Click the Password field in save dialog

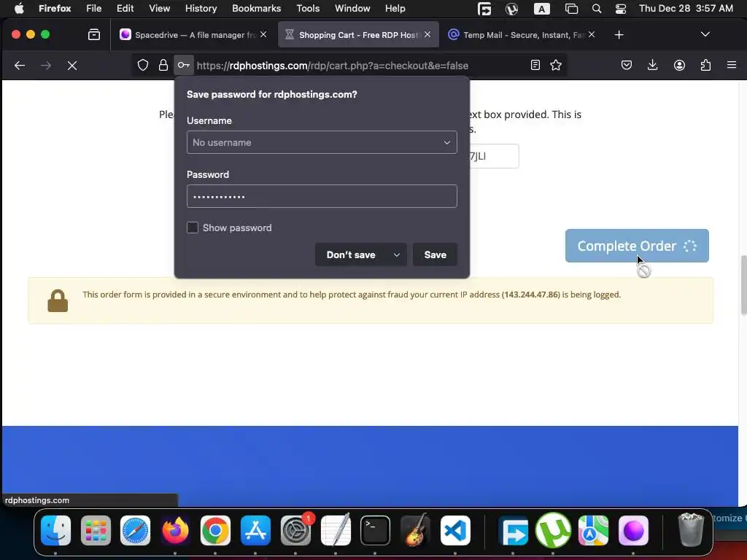point(322,196)
